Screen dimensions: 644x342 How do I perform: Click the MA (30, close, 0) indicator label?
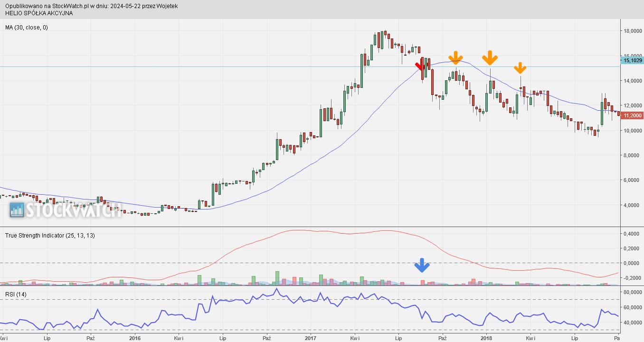click(x=27, y=28)
